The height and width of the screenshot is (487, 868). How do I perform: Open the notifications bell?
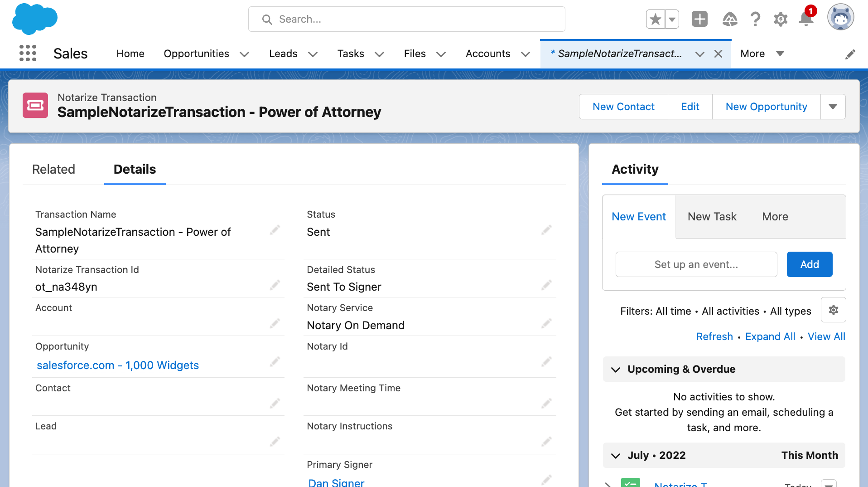tap(805, 19)
